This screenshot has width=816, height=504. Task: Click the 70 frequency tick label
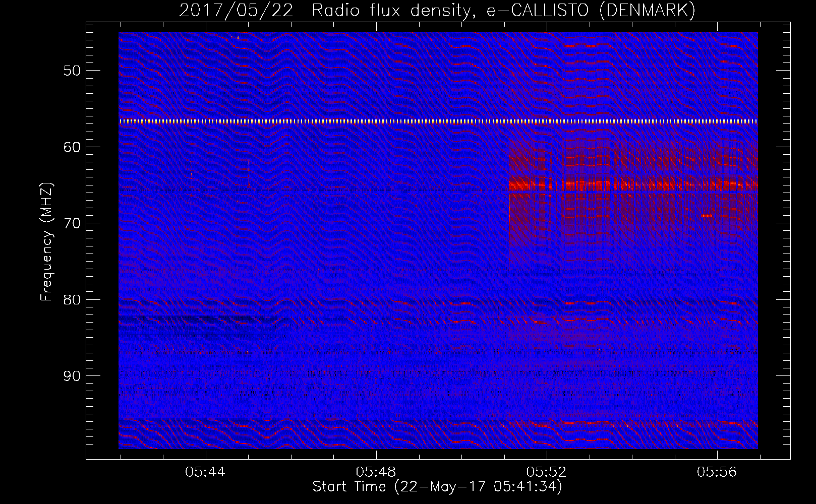pos(72,223)
